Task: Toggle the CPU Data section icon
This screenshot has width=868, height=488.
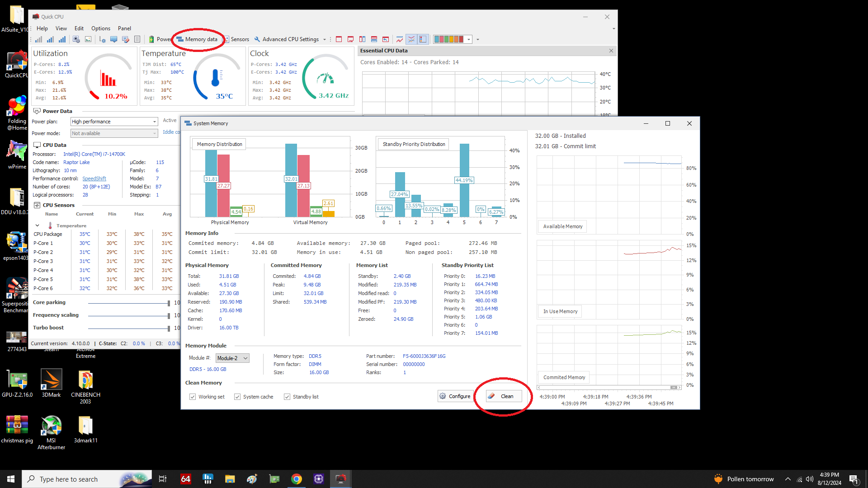Action: point(37,145)
